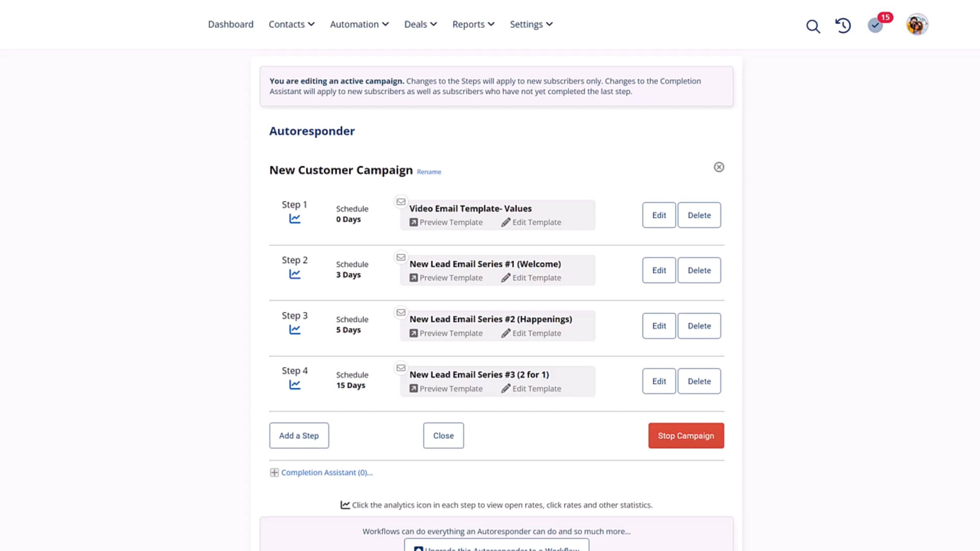View Step 3 analytics chart icon

295,329
